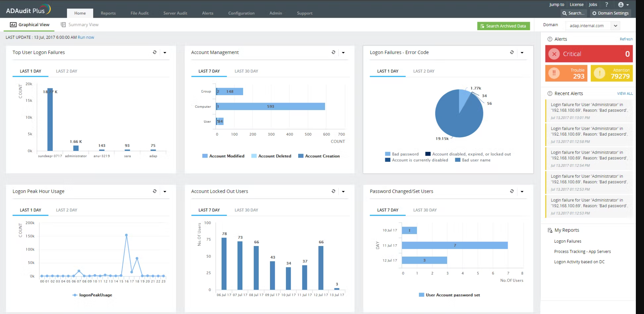Open the File Audit tab
Viewport: 644px width, 314px height.
(139, 13)
